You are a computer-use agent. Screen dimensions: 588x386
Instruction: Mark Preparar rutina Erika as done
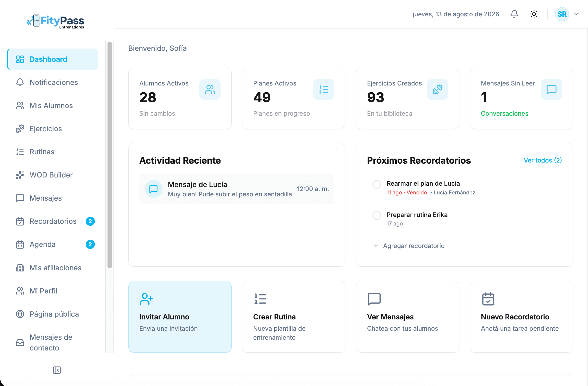[377, 216]
